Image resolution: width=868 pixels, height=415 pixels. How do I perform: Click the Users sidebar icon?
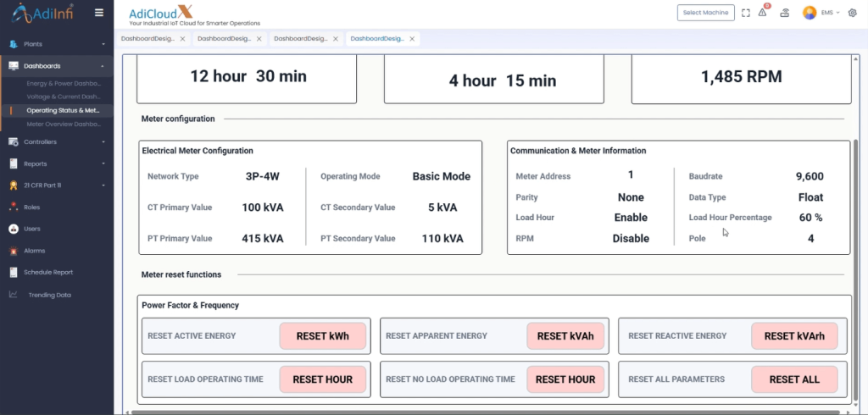[14, 229]
